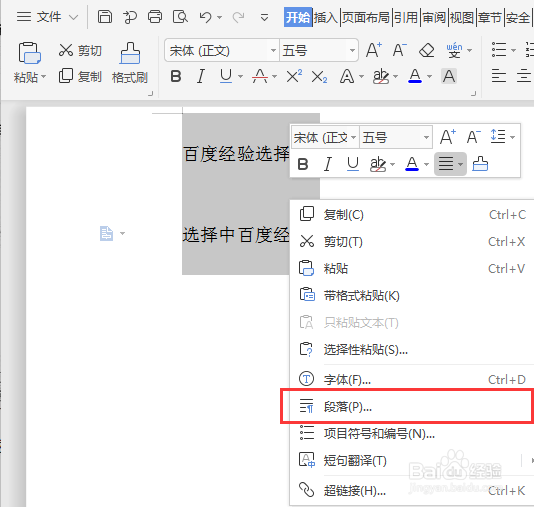
Task: Open the 引用 ribbon tab
Action: (x=406, y=17)
